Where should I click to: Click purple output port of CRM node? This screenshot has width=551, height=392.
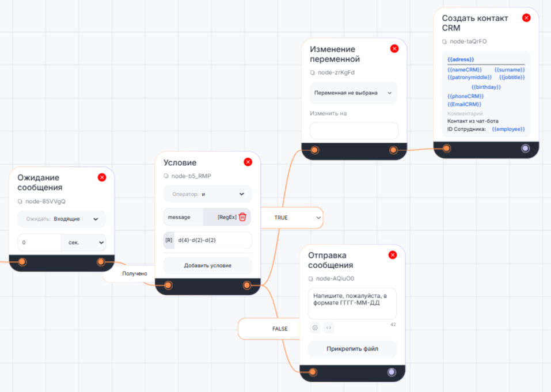(x=525, y=149)
